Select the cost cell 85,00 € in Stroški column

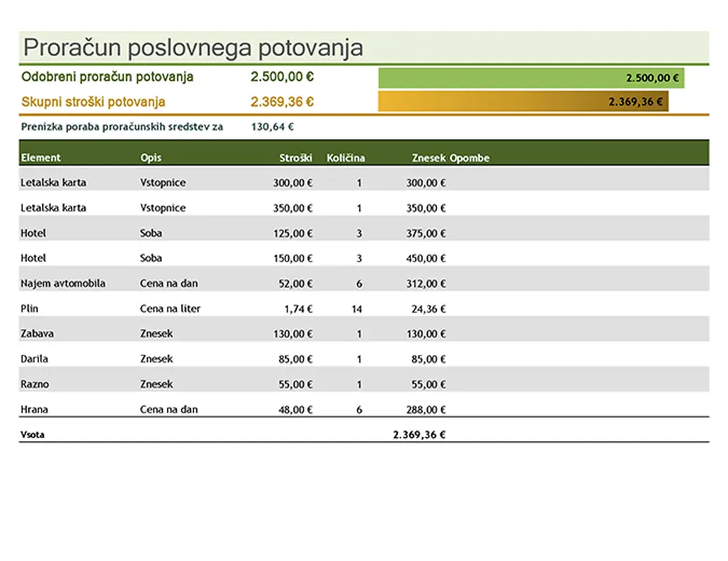[296, 359]
